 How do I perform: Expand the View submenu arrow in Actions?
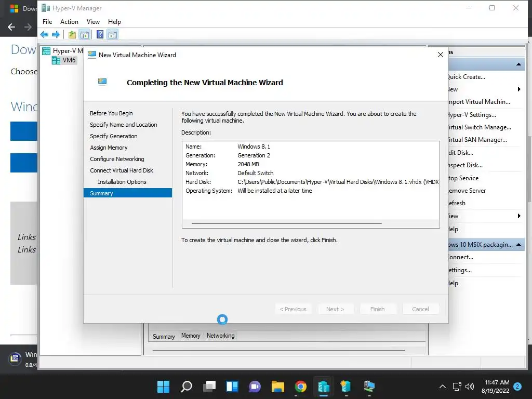tap(519, 216)
